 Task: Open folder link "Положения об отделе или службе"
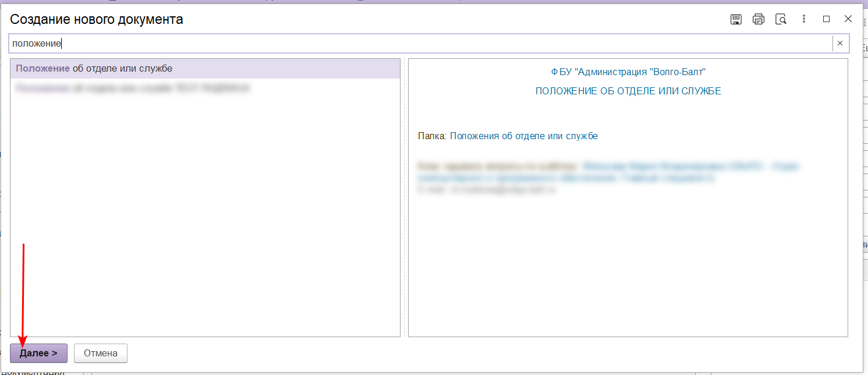click(x=523, y=136)
